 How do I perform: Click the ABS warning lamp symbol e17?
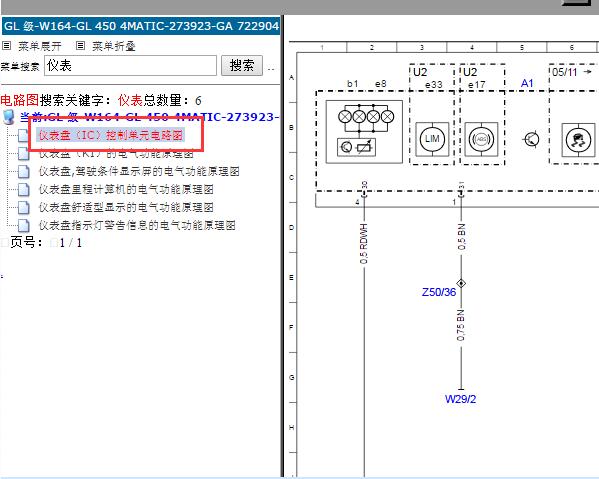(481, 139)
